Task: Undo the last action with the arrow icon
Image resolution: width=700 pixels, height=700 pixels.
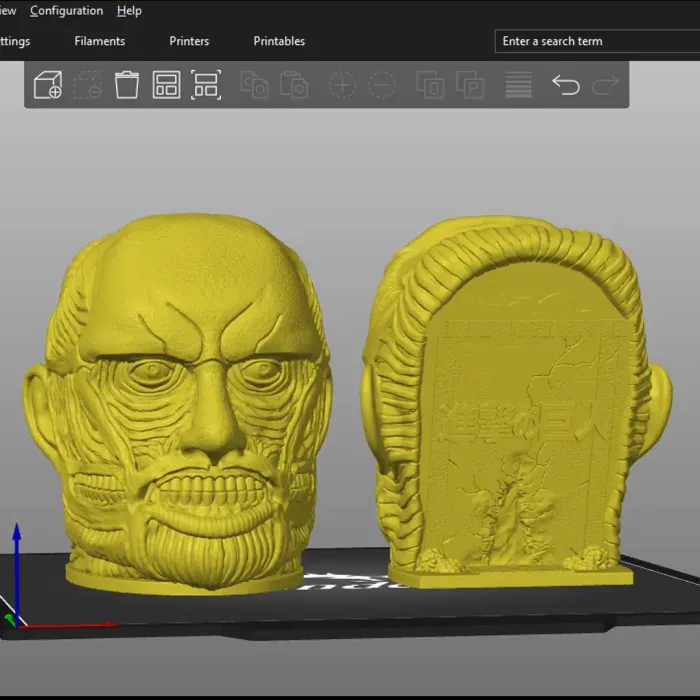Action: point(566,85)
